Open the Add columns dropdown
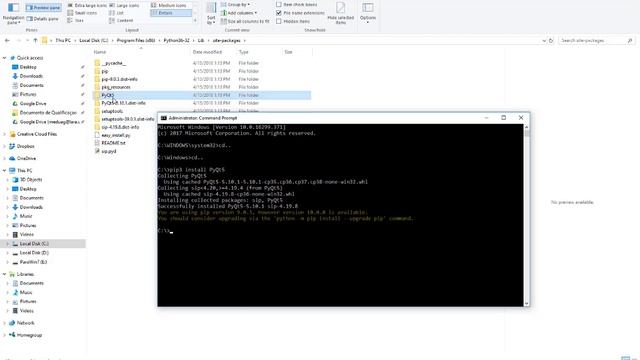The image size is (640, 360). (x=239, y=13)
